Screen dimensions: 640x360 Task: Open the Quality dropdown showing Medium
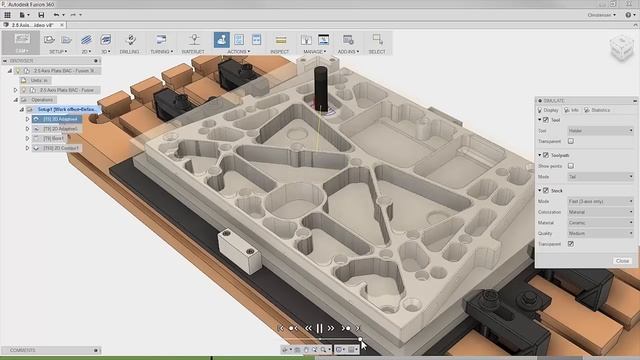click(x=600, y=233)
